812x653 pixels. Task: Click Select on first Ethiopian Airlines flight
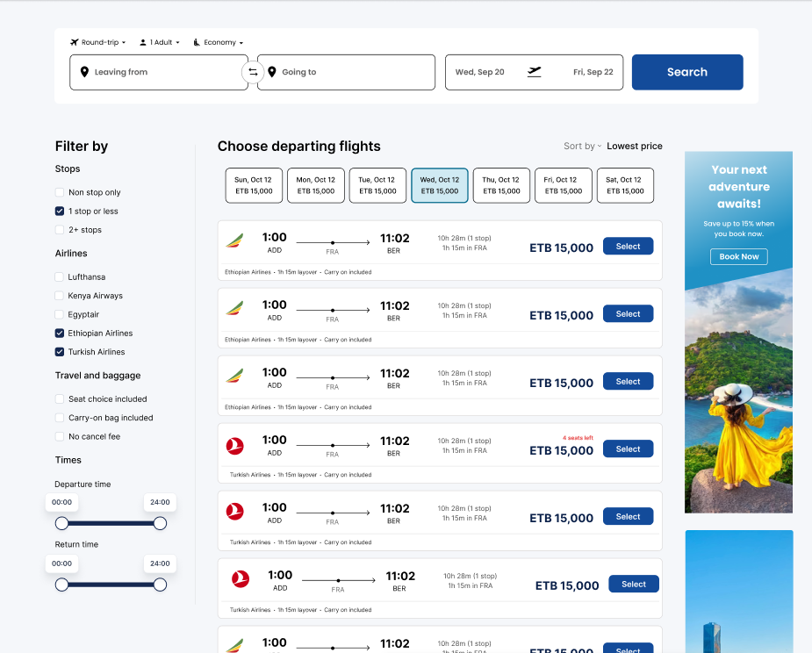pyautogui.click(x=629, y=246)
